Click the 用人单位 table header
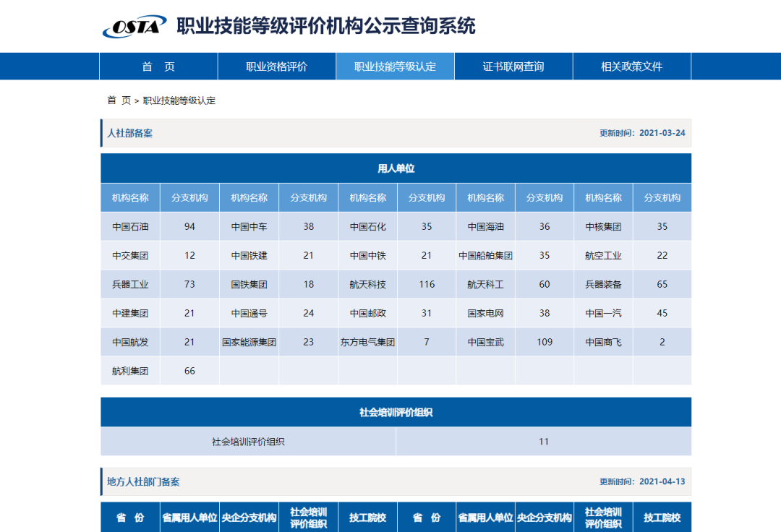 pyautogui.click(x=396, y=168)
